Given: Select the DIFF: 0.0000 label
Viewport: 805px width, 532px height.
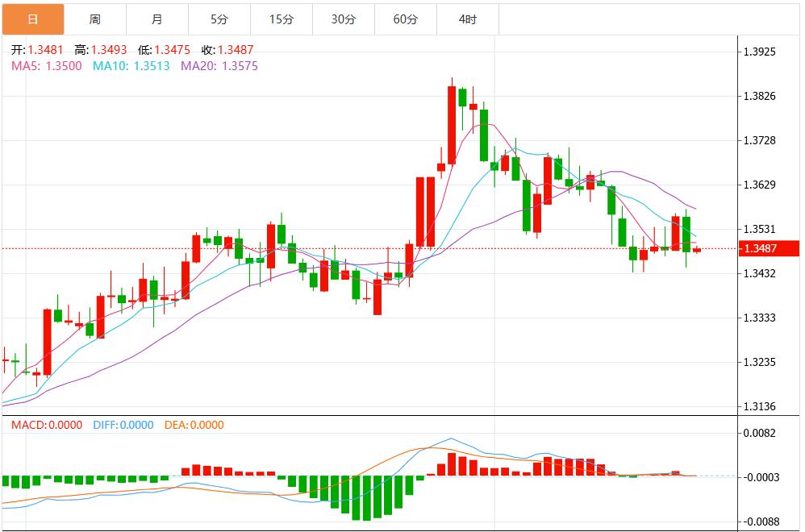Looking at the screenshot, I should pyautogui.click(x=123, y=425).
